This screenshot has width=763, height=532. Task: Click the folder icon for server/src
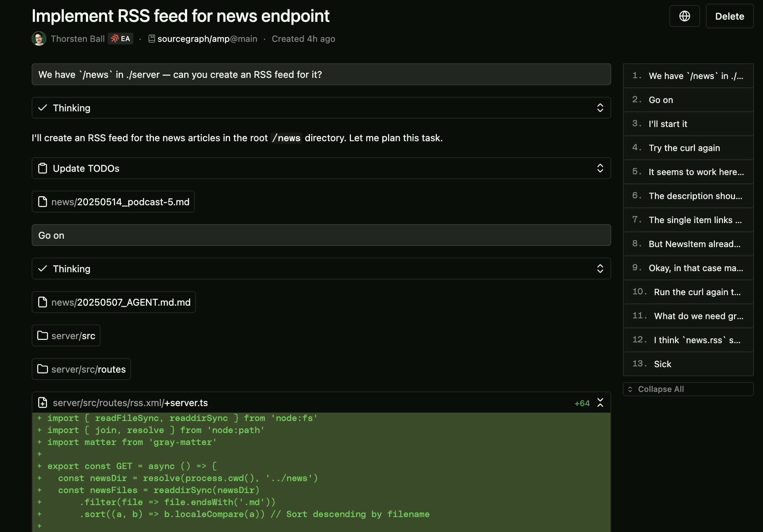43,336
